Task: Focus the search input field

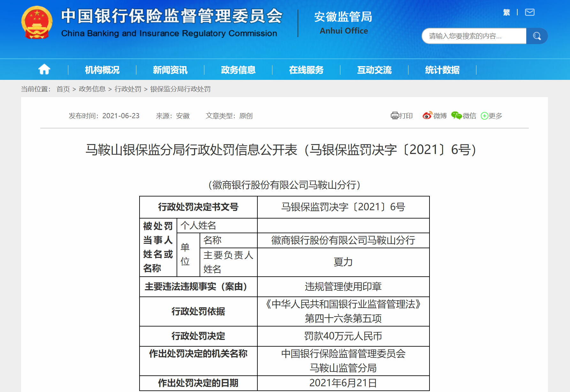Action: (x=474, y=36)
